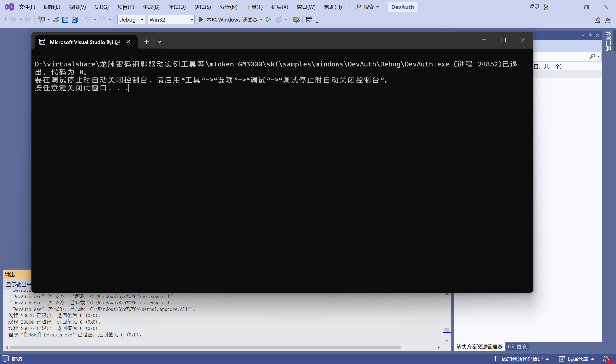Screen dimensions: 616x364
Task: Click the Save All icon
Action: point(75,20)
